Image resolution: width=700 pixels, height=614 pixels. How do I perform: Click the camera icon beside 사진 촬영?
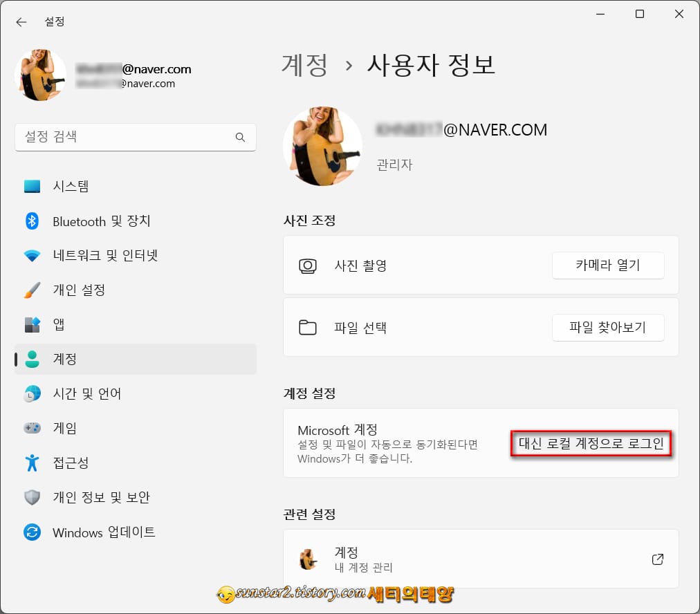[308, 266]
